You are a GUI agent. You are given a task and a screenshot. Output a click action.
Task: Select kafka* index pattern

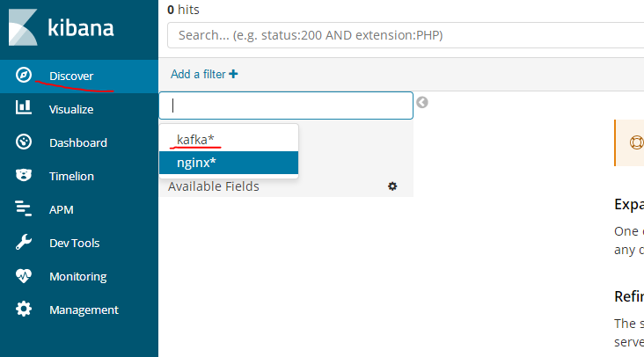coord(229,140)
